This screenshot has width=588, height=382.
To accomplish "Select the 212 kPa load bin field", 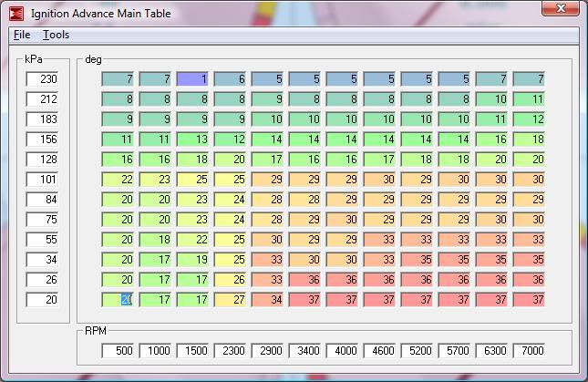I will click(x=42, y=99).
